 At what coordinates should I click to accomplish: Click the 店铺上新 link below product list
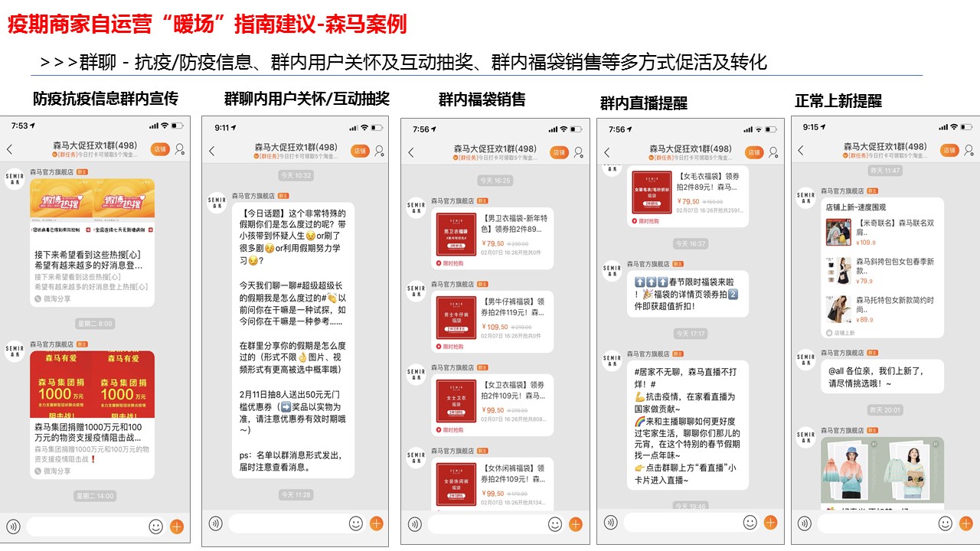point(840,333)
